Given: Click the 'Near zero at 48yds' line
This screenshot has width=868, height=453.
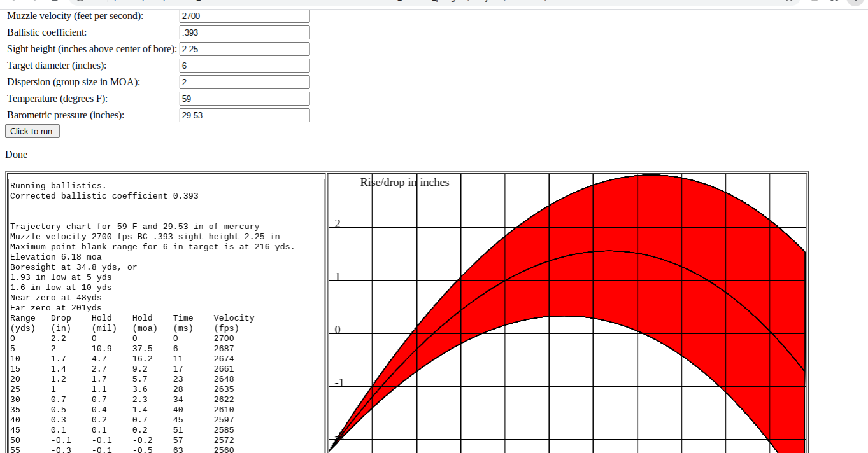Looking at the screenshot, I should click(56, 298).
